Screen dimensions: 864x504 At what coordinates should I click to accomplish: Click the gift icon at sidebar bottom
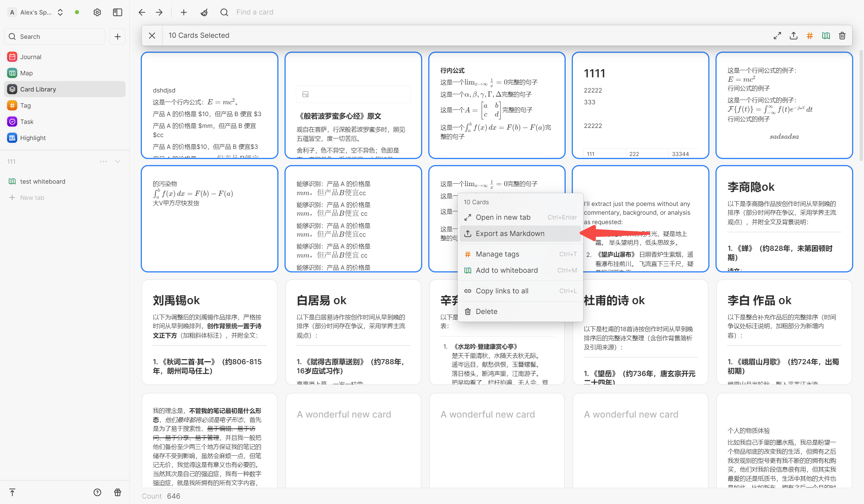click(x=117, y=492)
